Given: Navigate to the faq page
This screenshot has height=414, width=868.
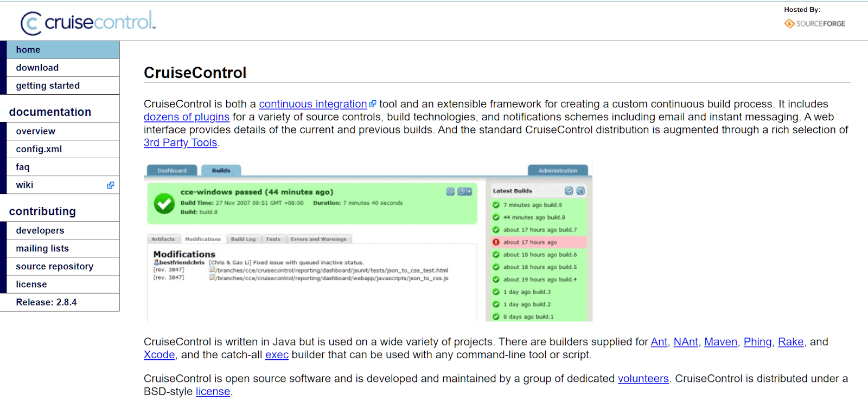Looking at the screenshot, I should (23, 167).
